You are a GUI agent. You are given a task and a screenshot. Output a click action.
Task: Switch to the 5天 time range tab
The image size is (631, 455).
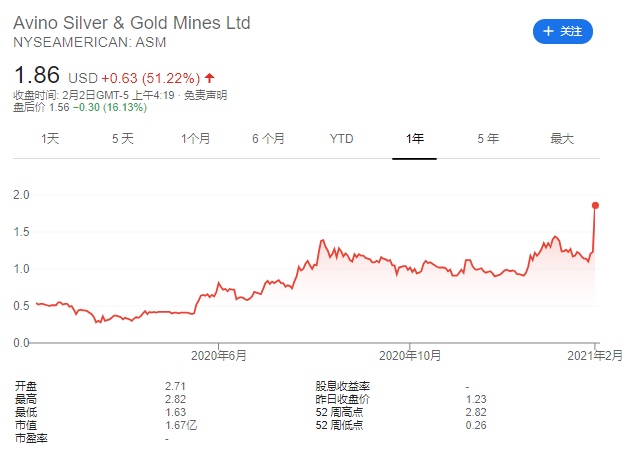pos(123,139)
